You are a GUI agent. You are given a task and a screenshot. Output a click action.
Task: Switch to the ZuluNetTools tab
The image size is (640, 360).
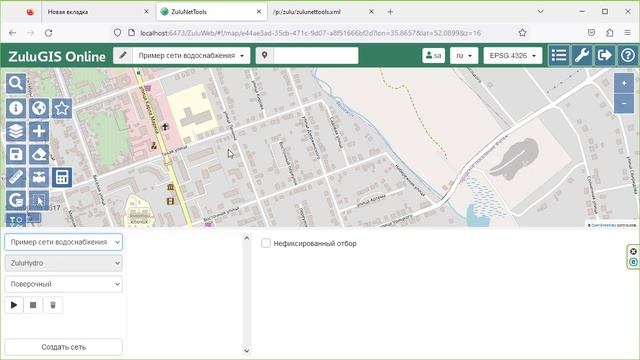(211, 12)
